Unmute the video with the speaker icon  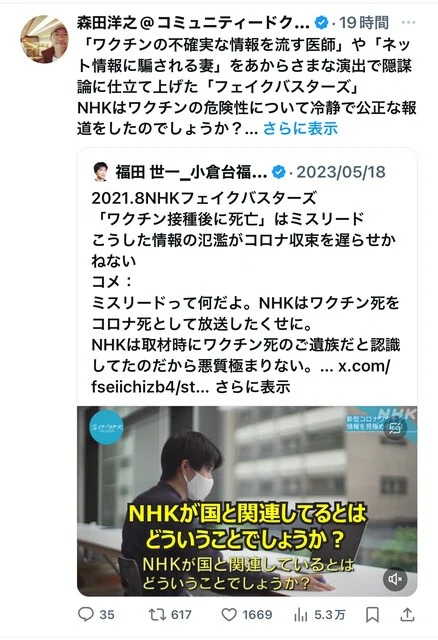tap(395, 578)
